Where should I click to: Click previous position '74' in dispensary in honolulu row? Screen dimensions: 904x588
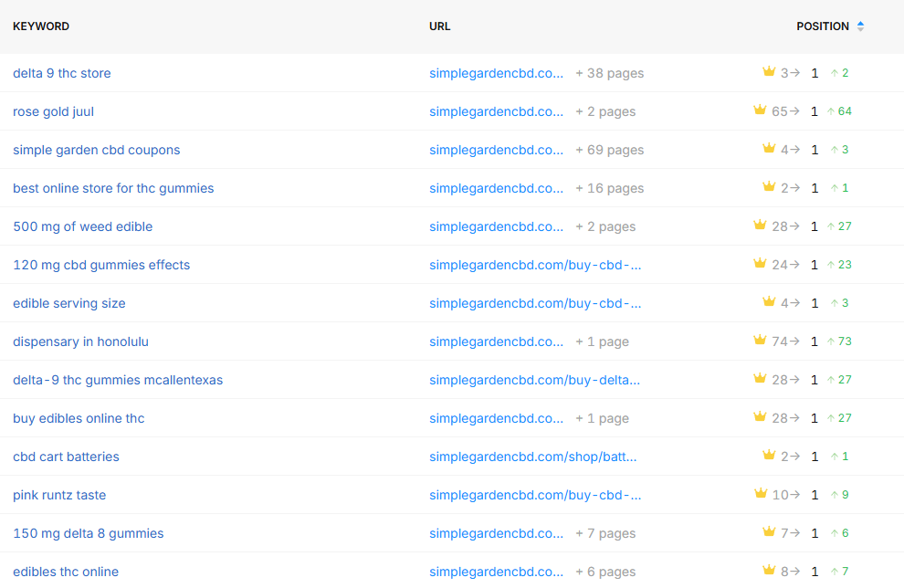coord(780,341)
